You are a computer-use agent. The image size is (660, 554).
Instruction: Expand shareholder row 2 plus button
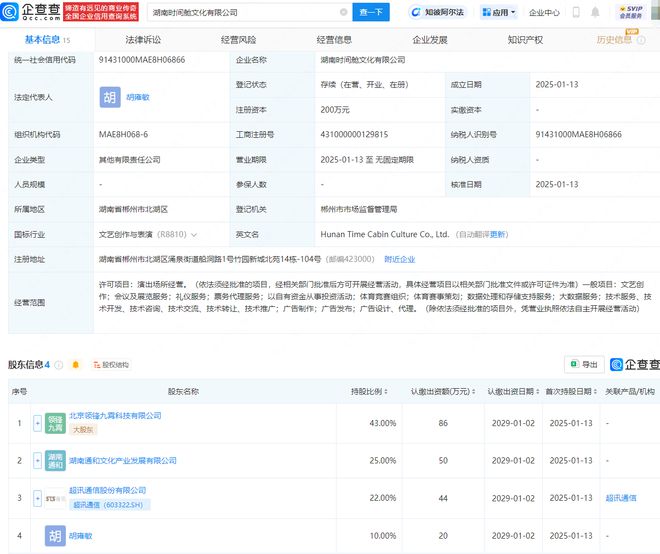[x=37, y=461]
